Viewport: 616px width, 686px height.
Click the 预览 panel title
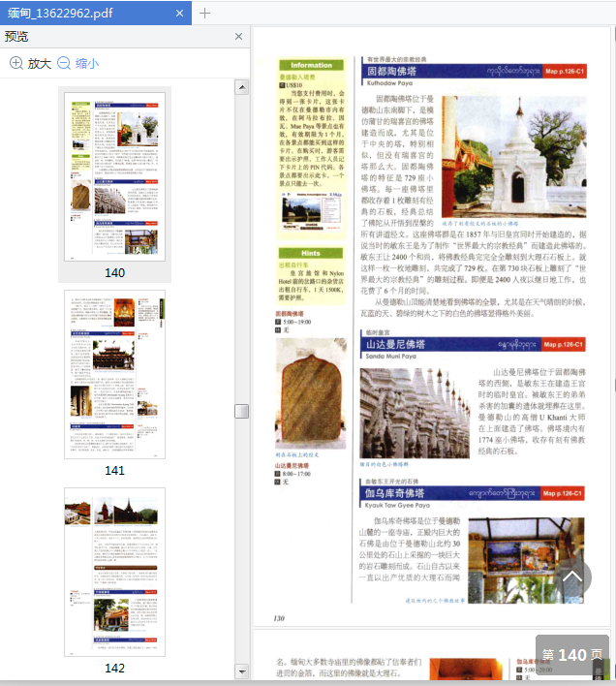coord(16,36)
